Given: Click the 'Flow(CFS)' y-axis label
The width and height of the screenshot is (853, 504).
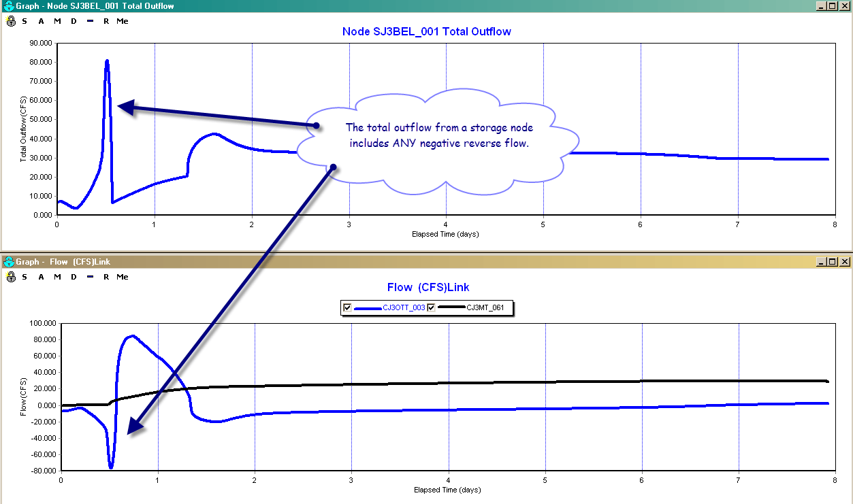Looking at the screenshot, I should pyautogui.click(x=22, y=397).
